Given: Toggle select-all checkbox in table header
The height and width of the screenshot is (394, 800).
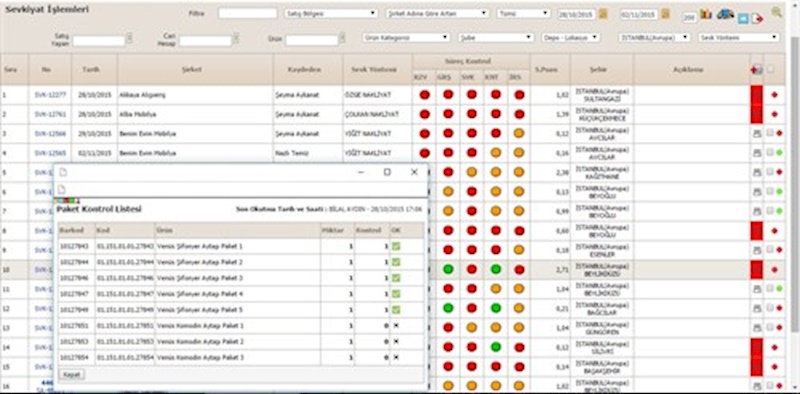Looking at the screenshot, I should click(770, 69).
